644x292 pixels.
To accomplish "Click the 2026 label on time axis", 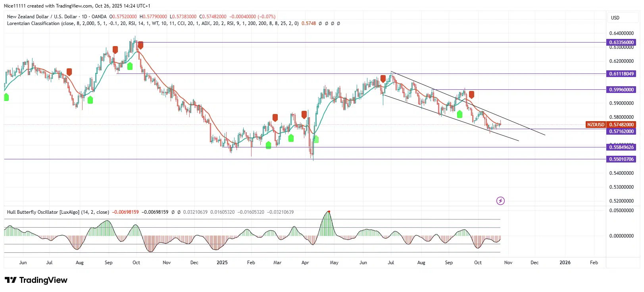I will [x=565, y=263].
